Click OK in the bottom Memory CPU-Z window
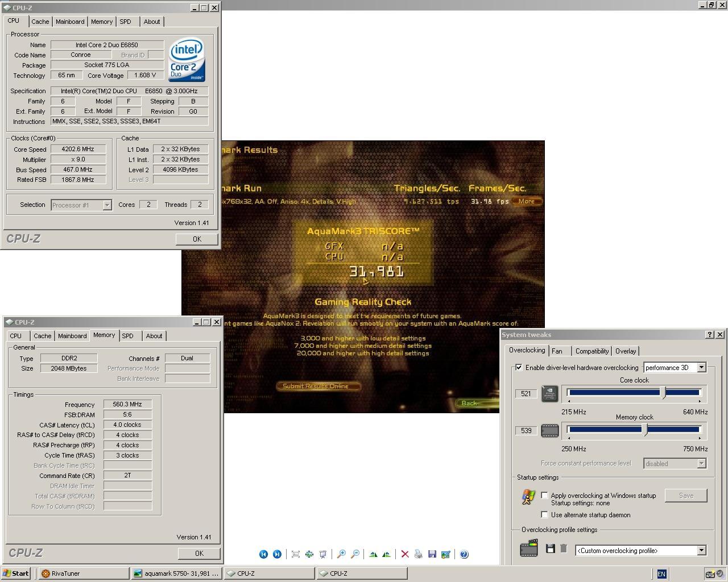Image resolution: width=728 pixels, height=582 pixels. [x=199, y=554]
